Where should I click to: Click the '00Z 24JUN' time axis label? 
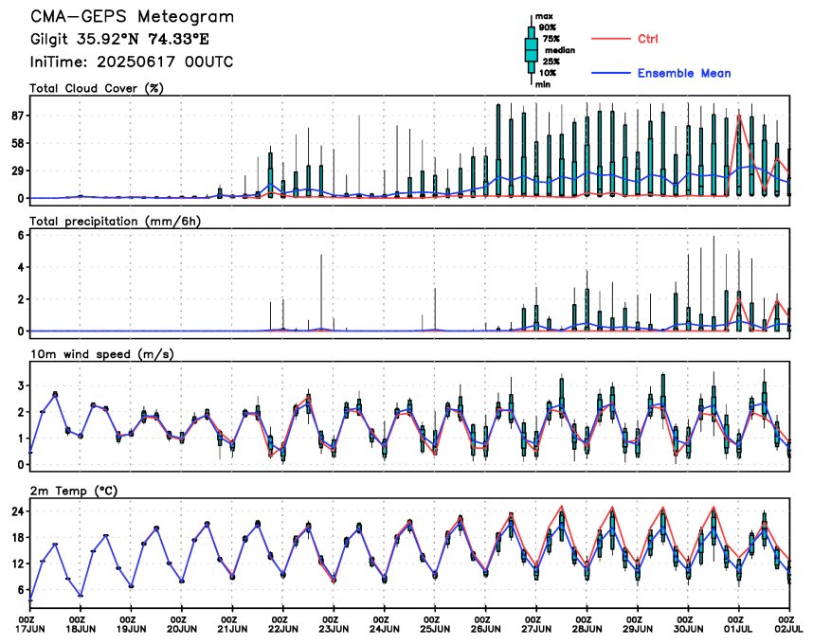point(385,624)
